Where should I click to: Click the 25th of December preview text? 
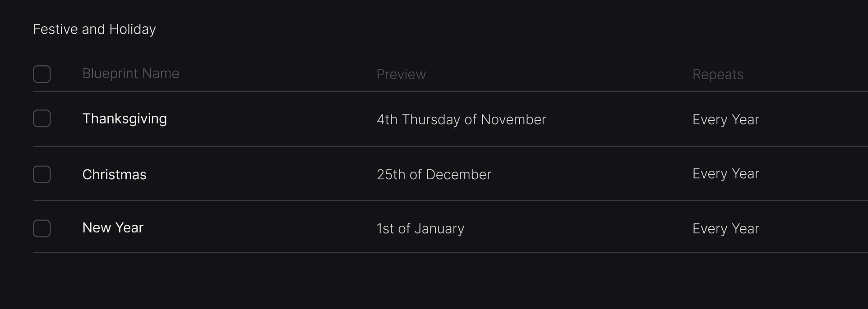pyautogui.click(x=434, y=174)
